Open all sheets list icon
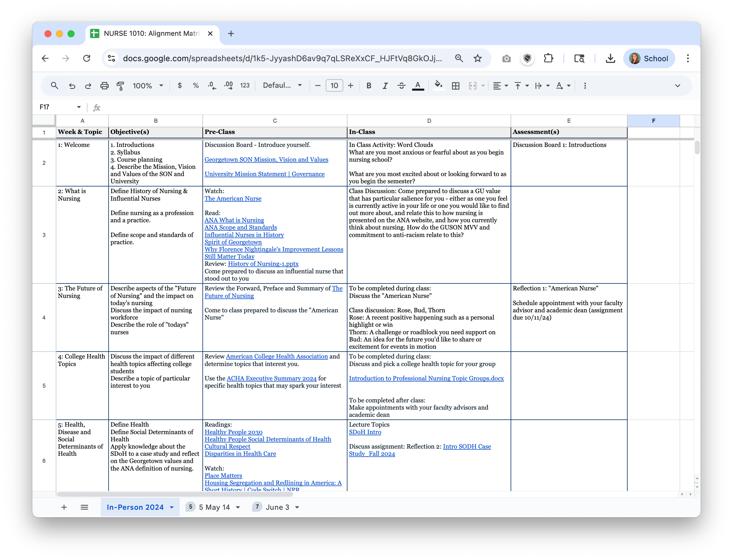The width and height of the screenshot is (733, 560). tap(84, 507)
